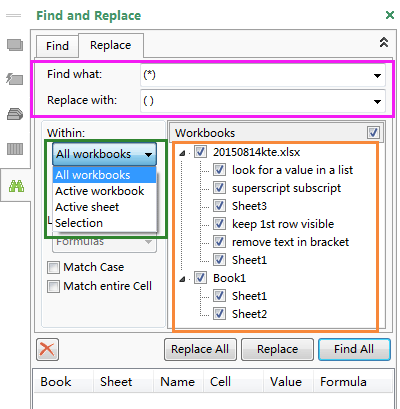The height and width of the screenshot is (409, 400).
Task: Open the AutoText pane icon in sidebar
Action: (15, 79)
